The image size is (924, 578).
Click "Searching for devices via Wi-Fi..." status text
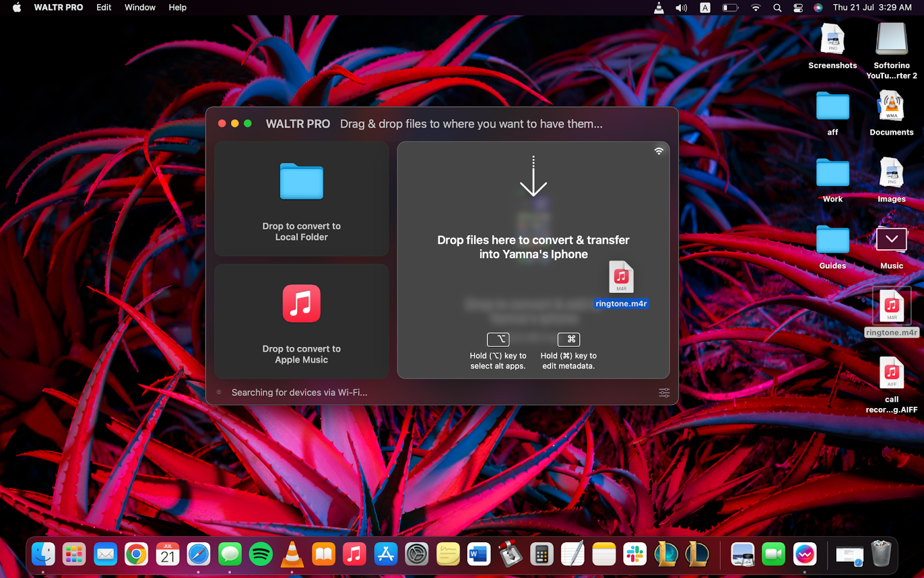tap(299, 392)
